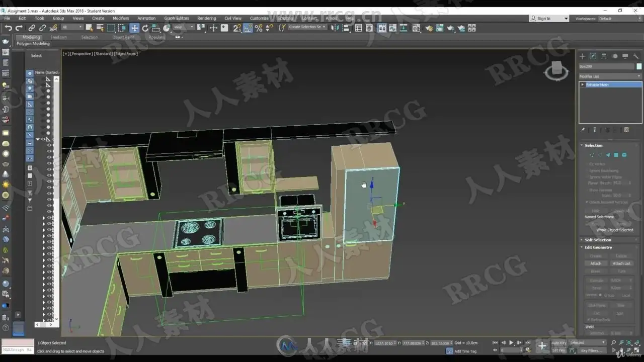
Task: Toggle the 3D Snaps button
Action: [237, 28]
